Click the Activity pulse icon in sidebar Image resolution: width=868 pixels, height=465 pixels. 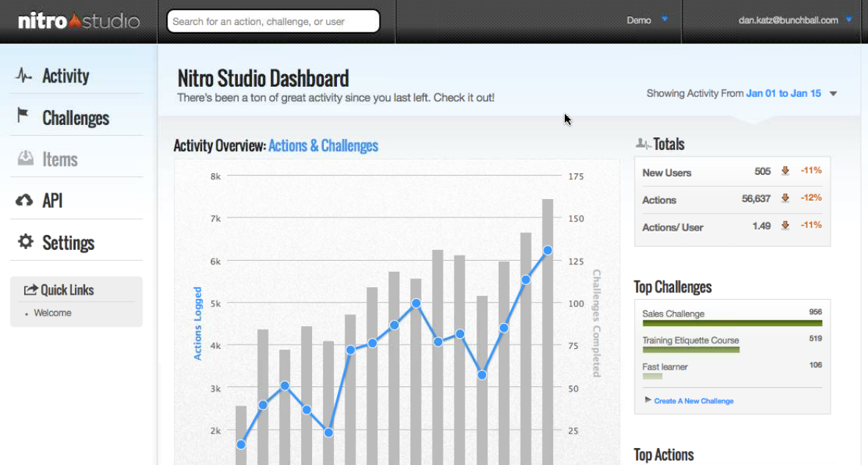point(24,76)
